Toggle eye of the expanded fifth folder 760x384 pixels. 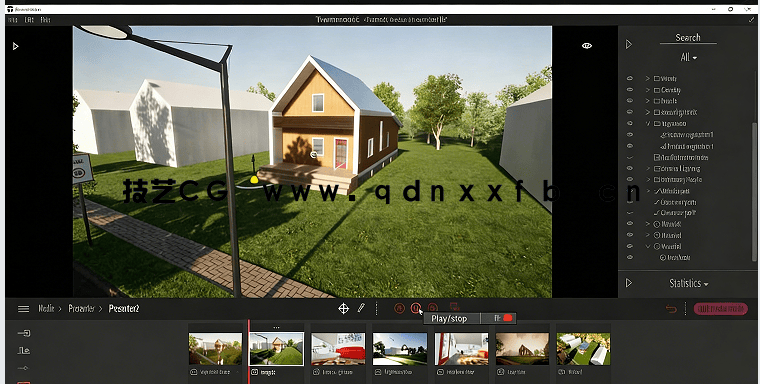[630, 124]
